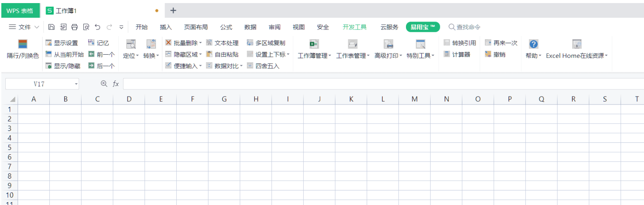Select row header 5
The width and height of the screenshot is (644, 205).
coord(9,147)
